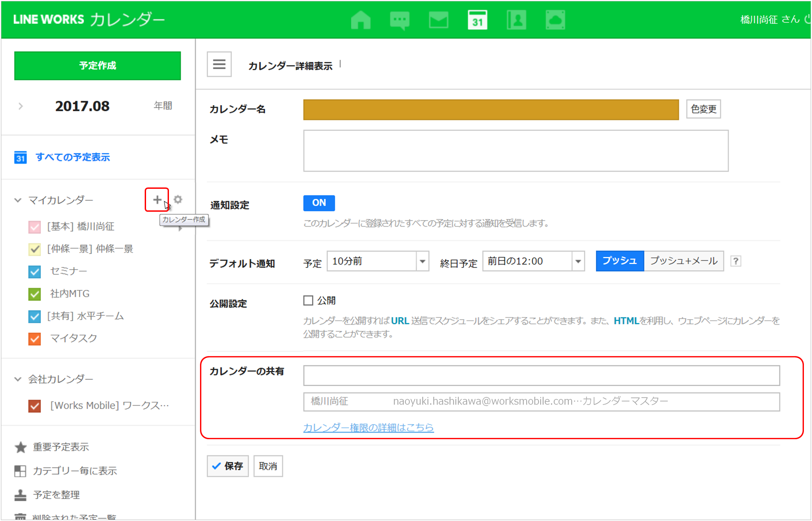Toggle the notification ON switch
Screen dimensions: 812x521
pos(319,203)
